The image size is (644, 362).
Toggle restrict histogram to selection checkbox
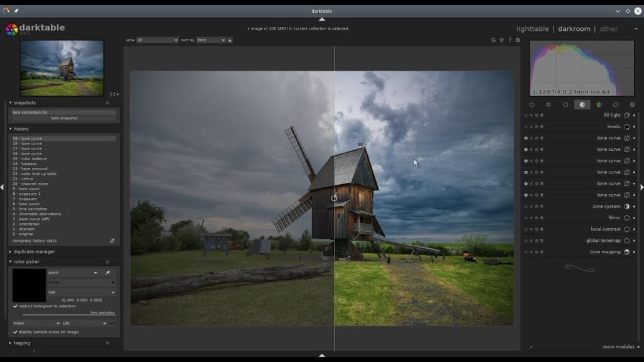tap(15, 306)
